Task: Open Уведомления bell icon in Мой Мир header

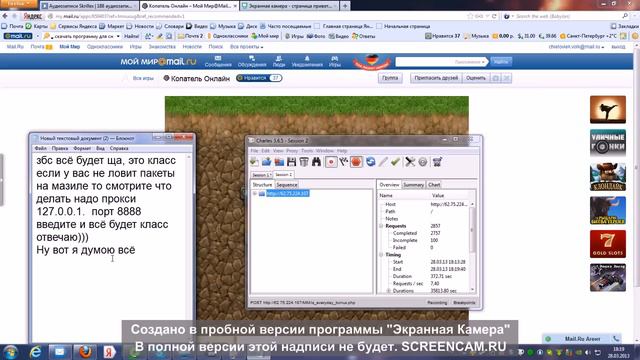Action: 307,62
